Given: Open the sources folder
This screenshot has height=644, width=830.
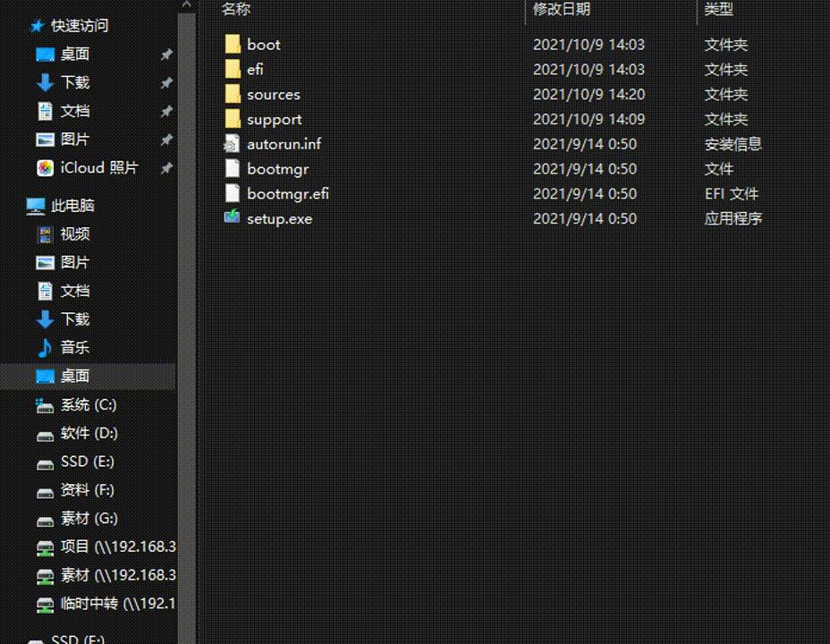Looking at the screenshot, I should click(x=273, y=94).
